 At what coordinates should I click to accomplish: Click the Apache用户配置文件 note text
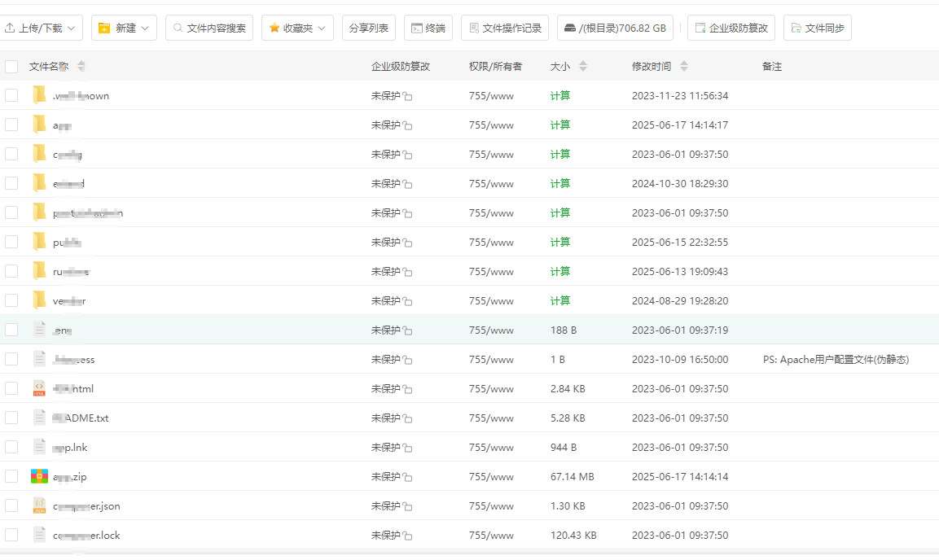pyautogui.click(x=836, y=359)
